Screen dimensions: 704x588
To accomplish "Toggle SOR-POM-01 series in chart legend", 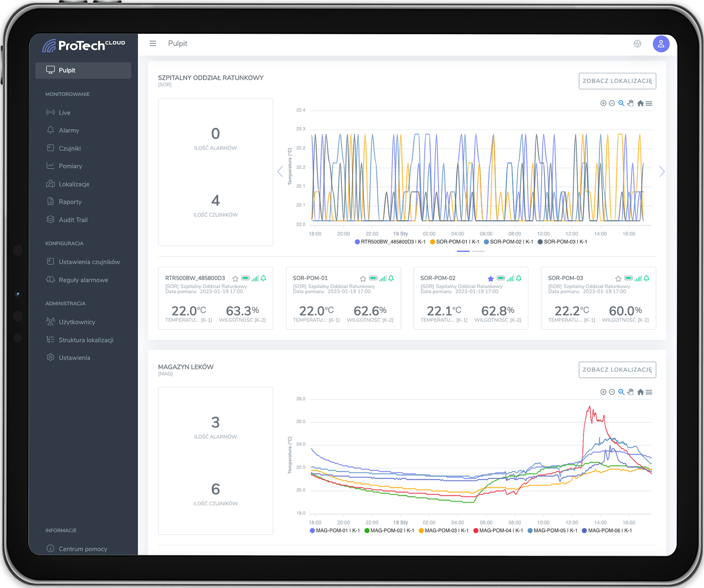I will click(454, 242).
